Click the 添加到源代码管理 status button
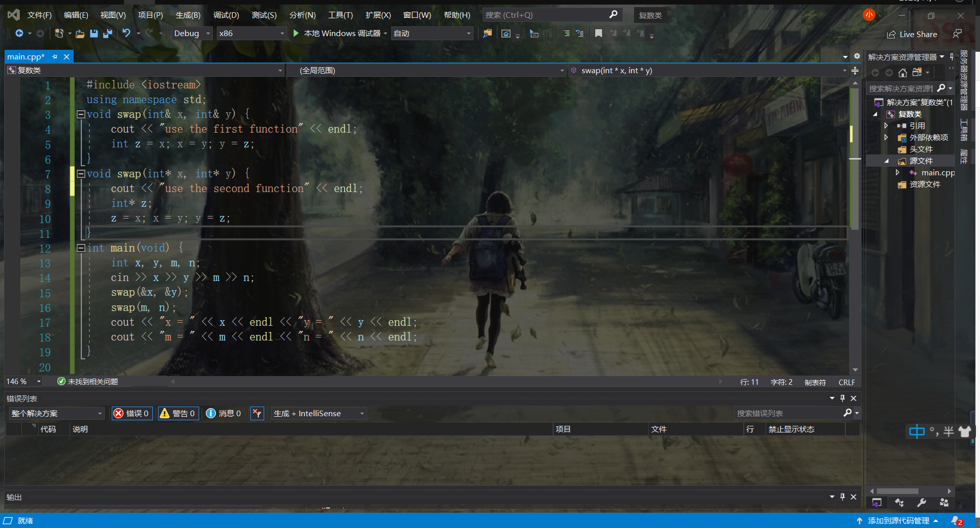 tap(898, 521)
